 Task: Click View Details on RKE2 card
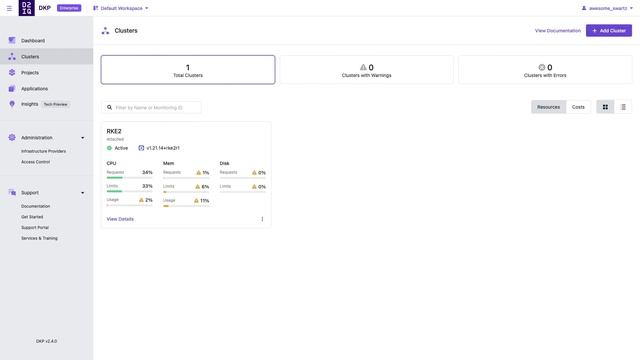(x=120, y=219)
